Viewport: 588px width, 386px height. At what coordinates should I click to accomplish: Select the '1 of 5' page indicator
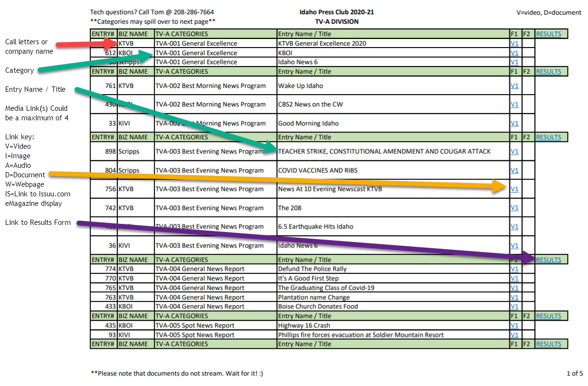pos(575,373)
